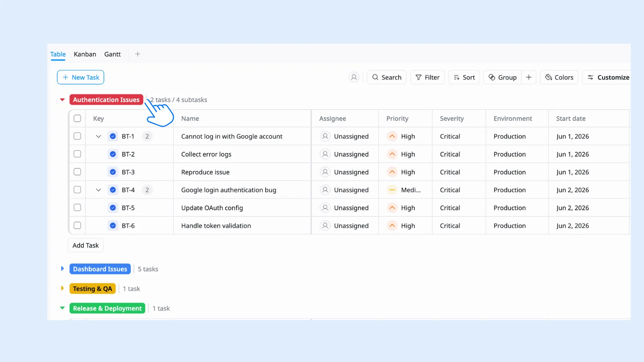Click the Authentication Issues group label
Screen dimensions: 644x362
pyautogui.click(x=106, y=100)
